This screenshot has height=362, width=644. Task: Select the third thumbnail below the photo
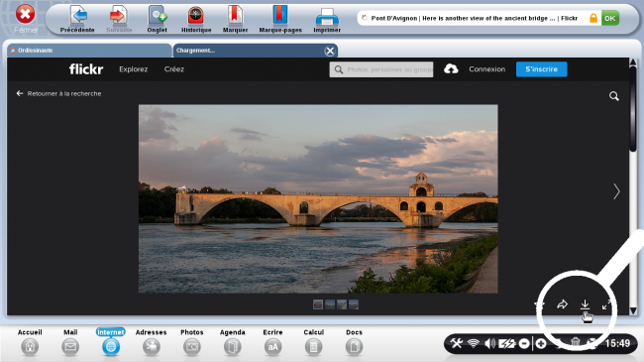(x=342, y=304)
